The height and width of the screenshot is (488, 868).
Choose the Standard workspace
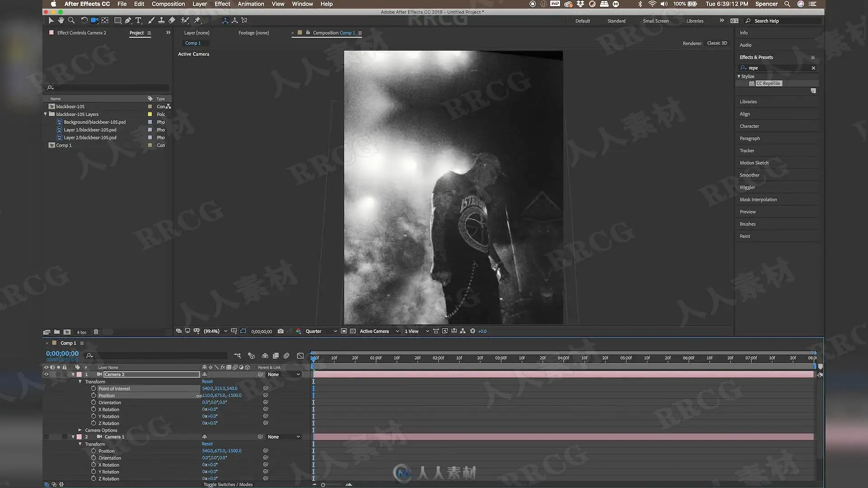pyautogui.click(x=616, y=21)
